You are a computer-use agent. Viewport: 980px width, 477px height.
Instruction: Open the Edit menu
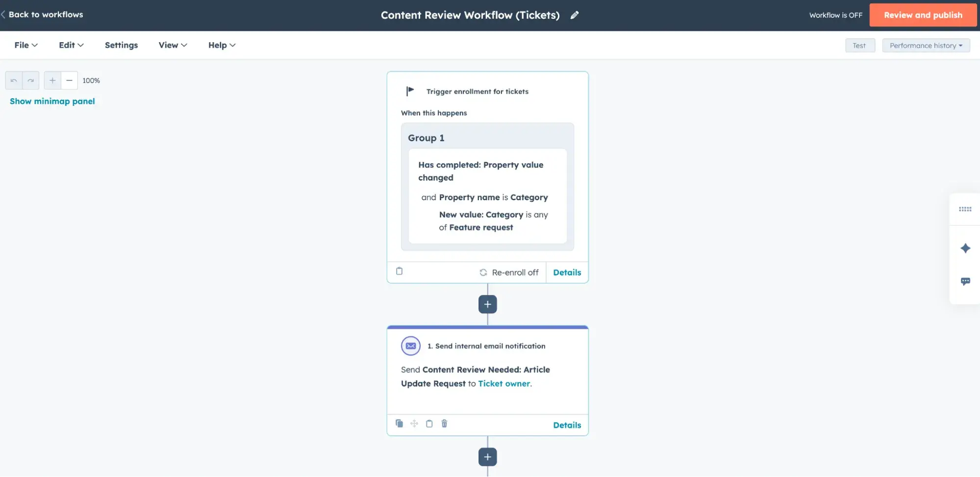[x=71, y=45]
